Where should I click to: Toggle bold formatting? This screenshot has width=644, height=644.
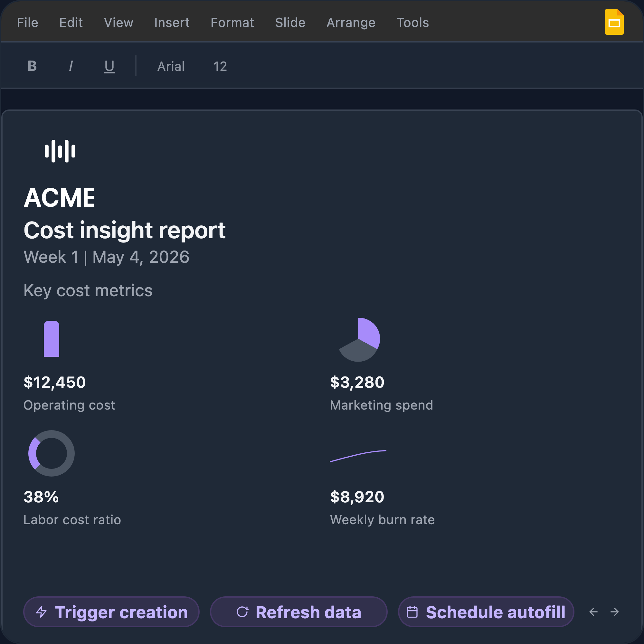click(32, 66)
